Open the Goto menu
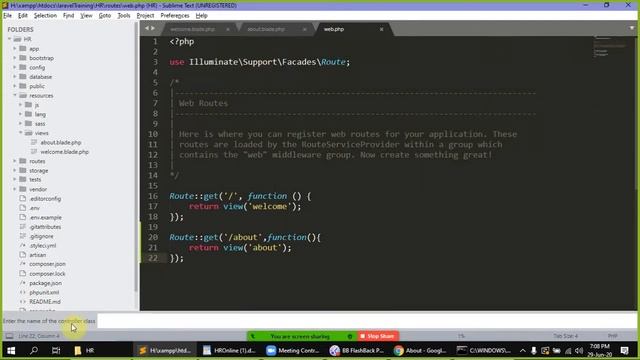The image size is (640, 360). point(104,16)
